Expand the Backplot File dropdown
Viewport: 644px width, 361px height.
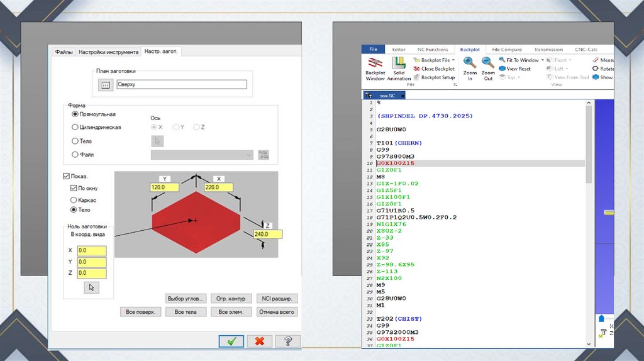click(453, 60)
